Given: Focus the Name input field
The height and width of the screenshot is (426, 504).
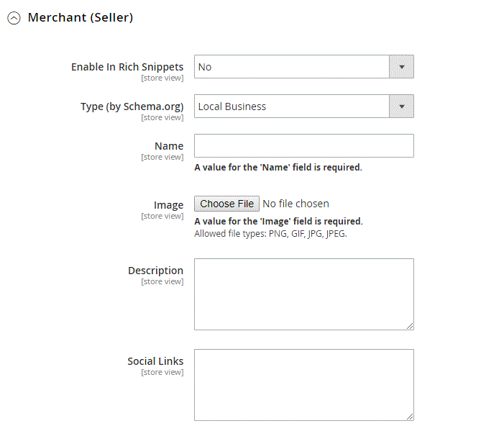Looking at the screenshot, I should 303,146.
